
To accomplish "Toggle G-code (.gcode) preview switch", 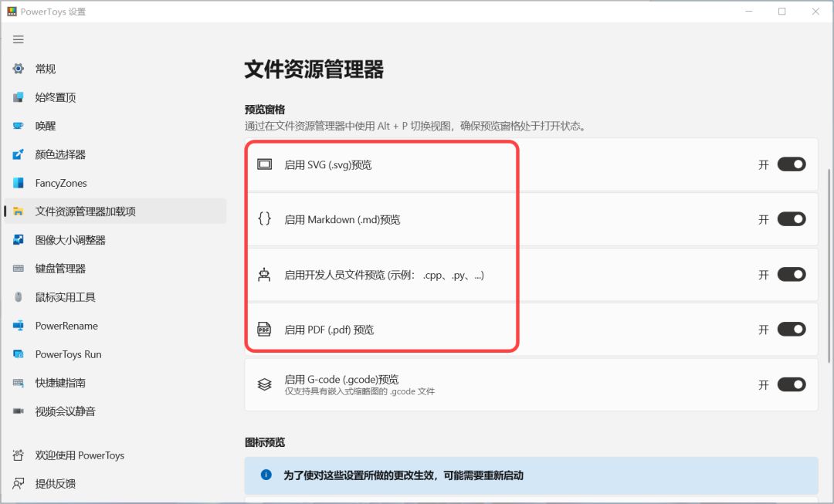I will (x=792, y=384).
